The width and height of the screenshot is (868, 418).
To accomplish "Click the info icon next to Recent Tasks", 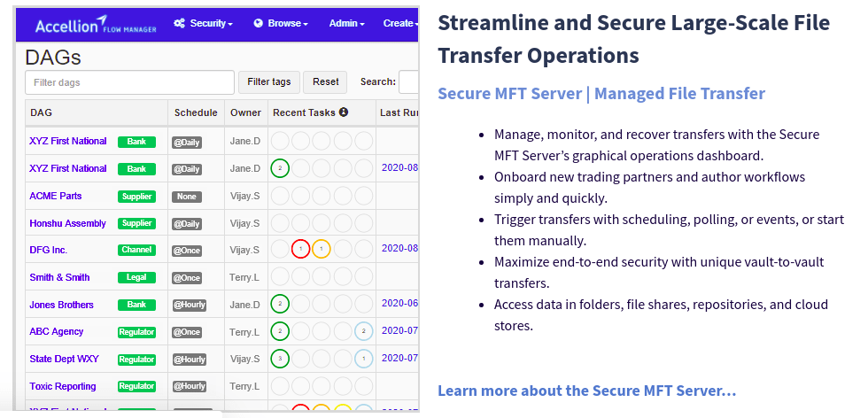I will tap(344, 112).
